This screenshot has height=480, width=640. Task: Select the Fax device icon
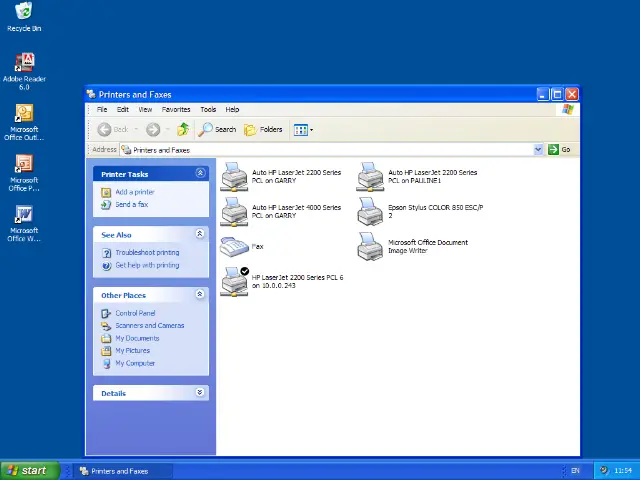pyautogui.click(x=234, y=247)
